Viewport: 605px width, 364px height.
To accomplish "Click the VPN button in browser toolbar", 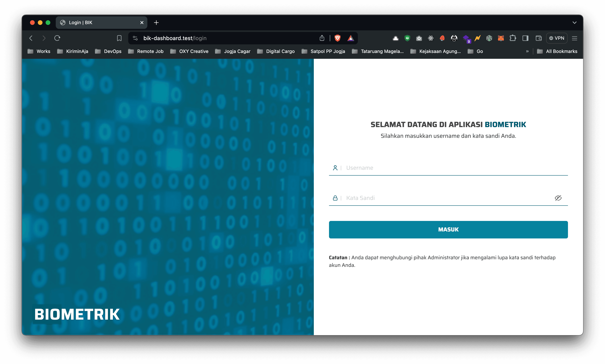I will (x=558, y=38).
